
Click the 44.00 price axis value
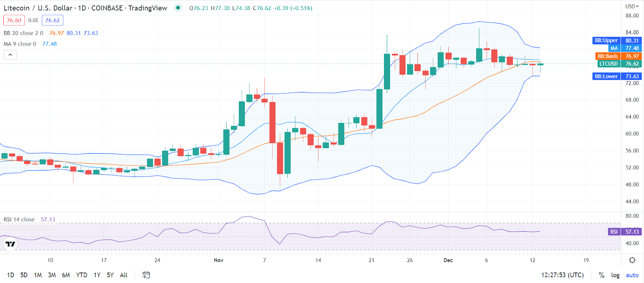click(632, 201)
